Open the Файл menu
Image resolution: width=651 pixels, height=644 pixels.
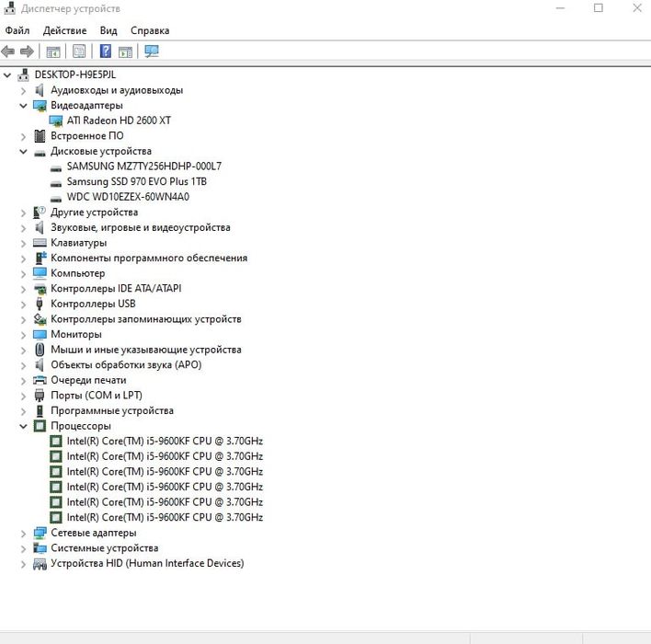click(17, 30)
